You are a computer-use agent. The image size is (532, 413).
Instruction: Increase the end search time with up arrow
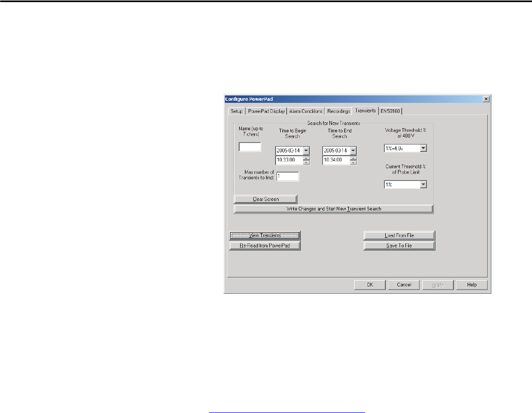click(x=354, y=158)
